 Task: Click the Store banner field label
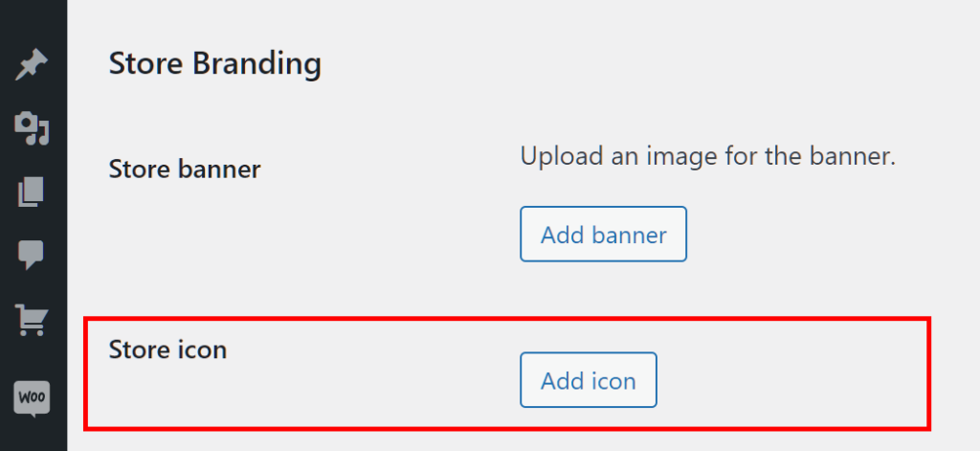[x=185, y=169]
